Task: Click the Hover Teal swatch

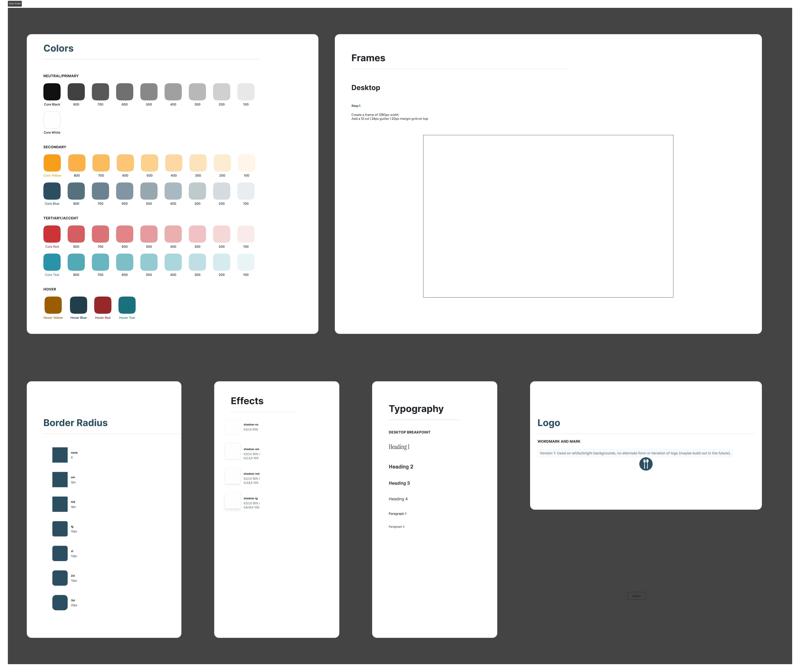Action: pos(127,305)
